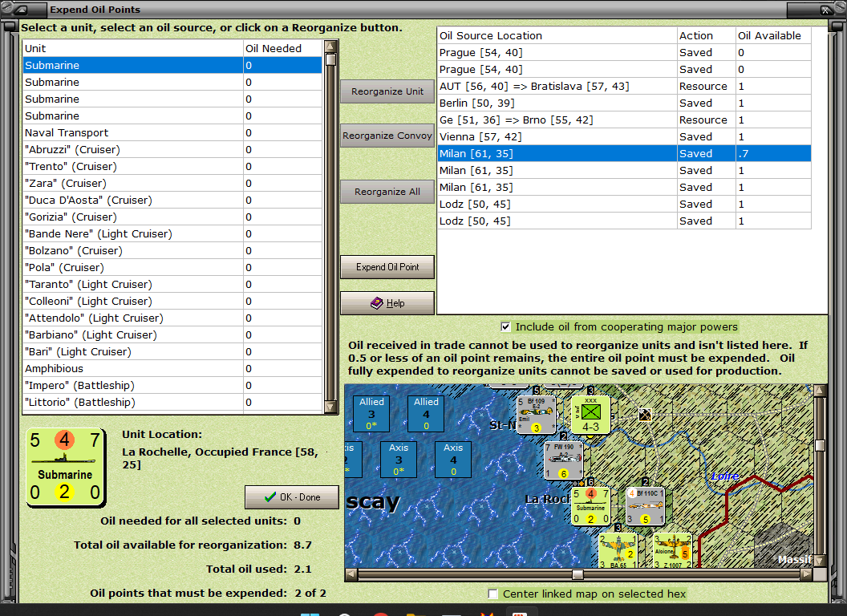Click the Oil Source Location column header

click(x=557, y=35)
